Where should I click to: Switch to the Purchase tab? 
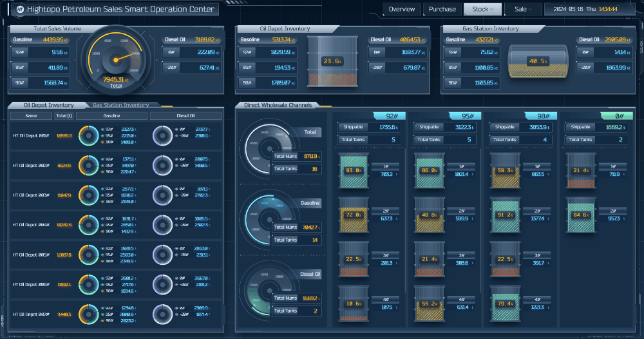(x=442, y=9)
